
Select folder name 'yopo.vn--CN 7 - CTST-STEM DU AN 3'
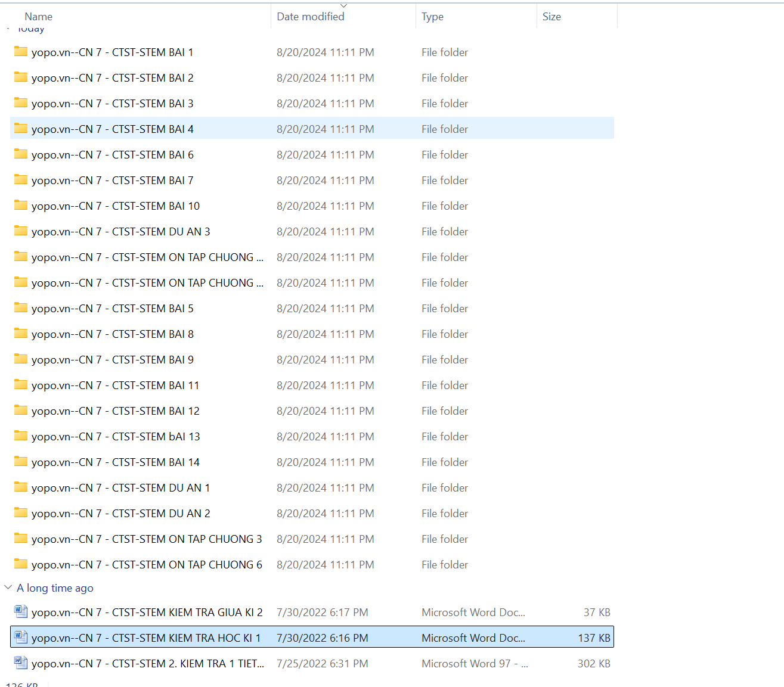tap(121, 232)
